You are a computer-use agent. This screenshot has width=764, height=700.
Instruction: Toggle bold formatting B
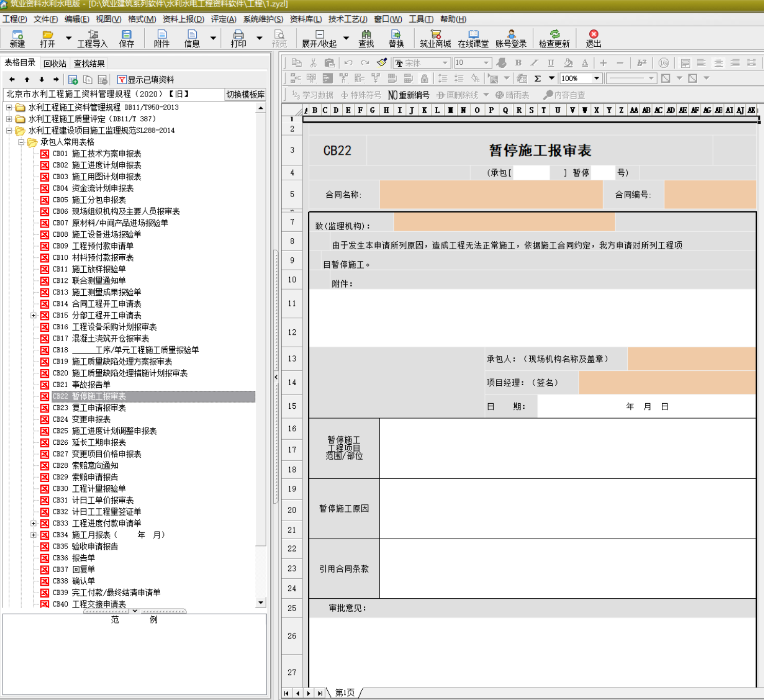point(518,63)
